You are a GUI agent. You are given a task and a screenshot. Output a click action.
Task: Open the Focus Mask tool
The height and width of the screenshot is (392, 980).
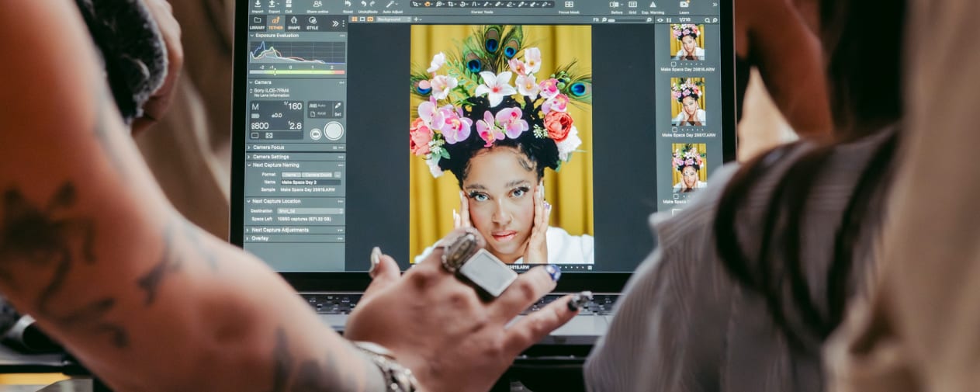coord(569,5)
